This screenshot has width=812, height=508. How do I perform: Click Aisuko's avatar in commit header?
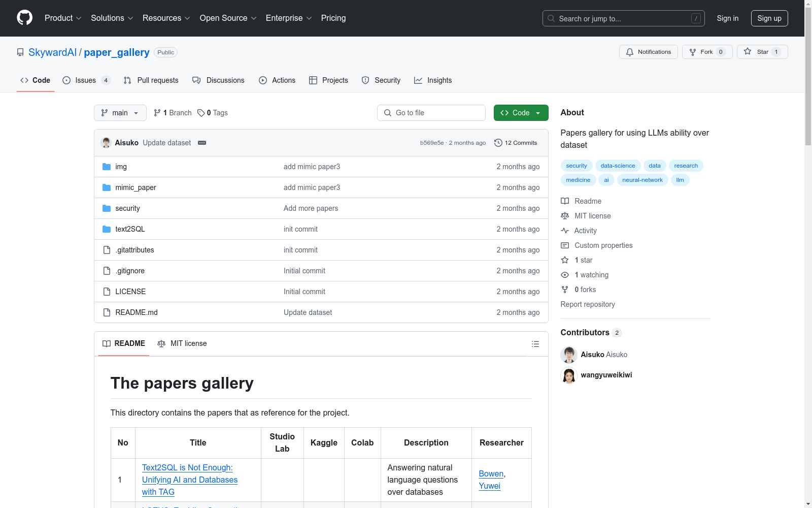[106, 143]
